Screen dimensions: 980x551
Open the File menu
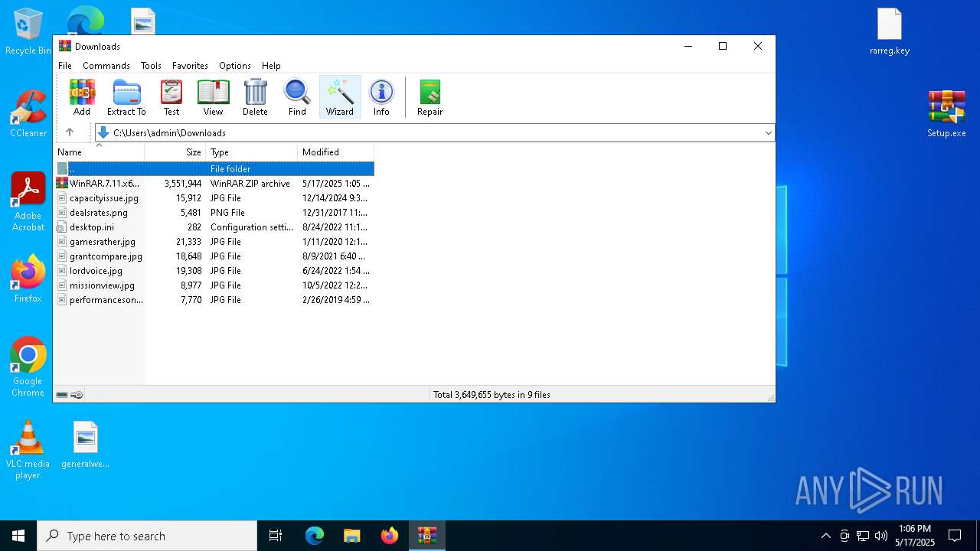pos(65,66)
